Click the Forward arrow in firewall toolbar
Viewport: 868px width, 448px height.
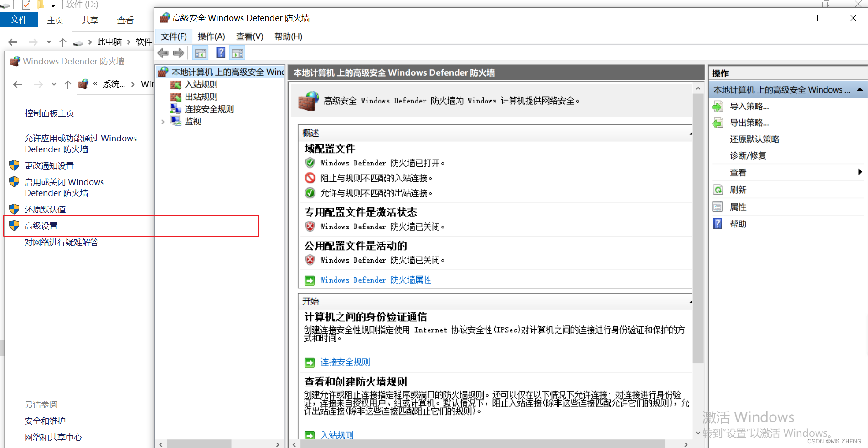tap(179, 53)
